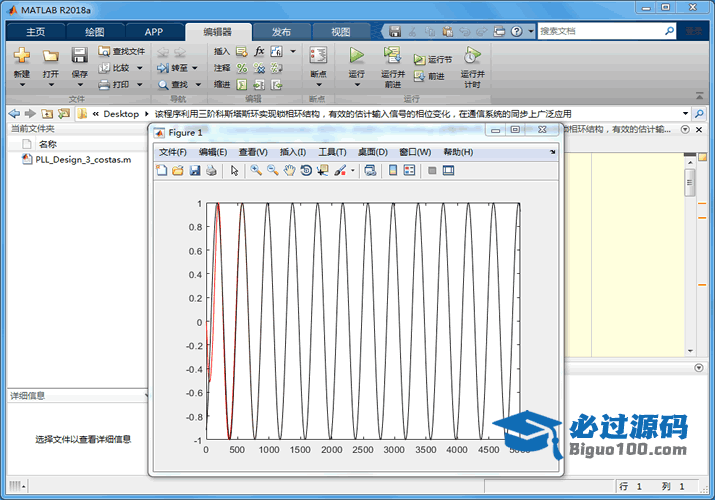The image size is (715, 500).
Task: Click the insert section break icon
Action: click(242, 52)
